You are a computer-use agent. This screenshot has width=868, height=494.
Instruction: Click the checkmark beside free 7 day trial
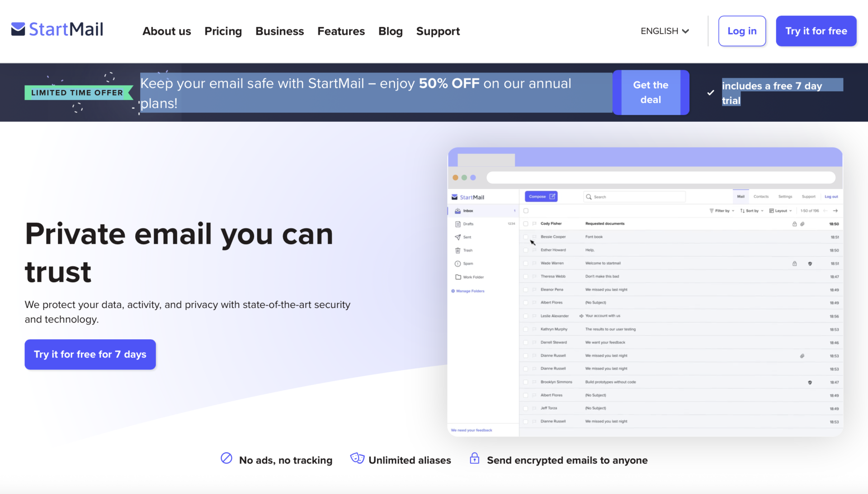711,92
